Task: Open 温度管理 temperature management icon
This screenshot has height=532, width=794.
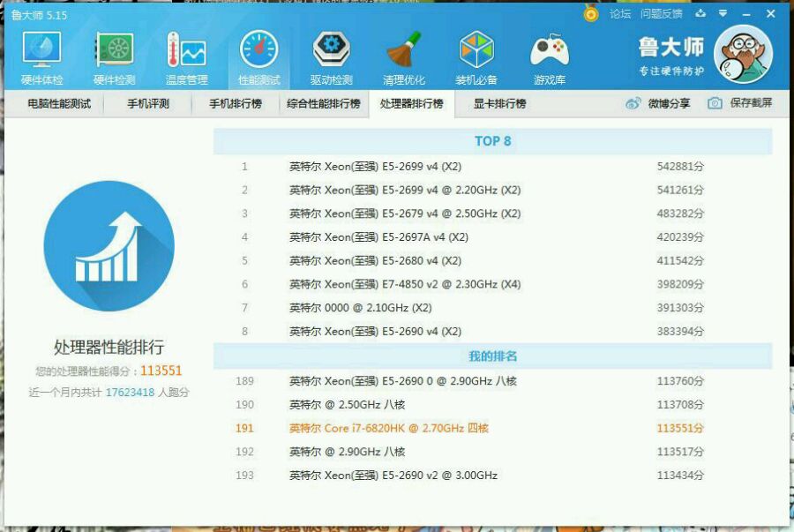Action: [x=186, y=57]
